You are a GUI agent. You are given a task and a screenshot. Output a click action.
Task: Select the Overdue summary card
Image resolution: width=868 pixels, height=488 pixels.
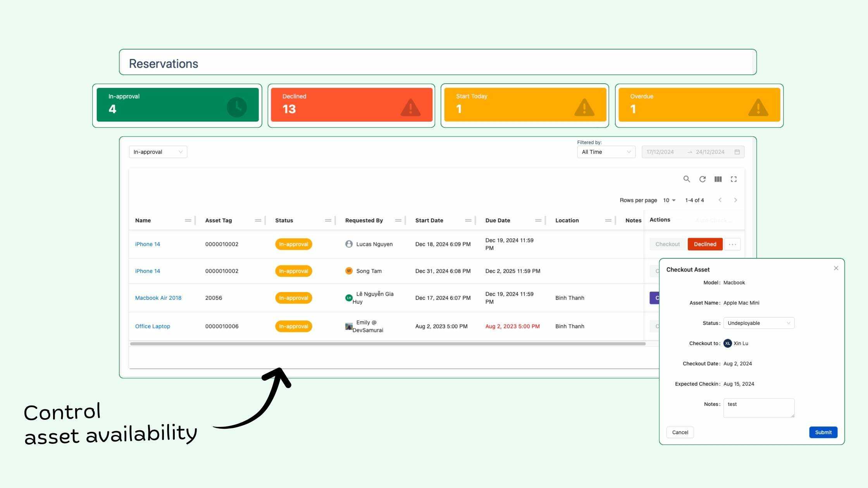(699, 105)
